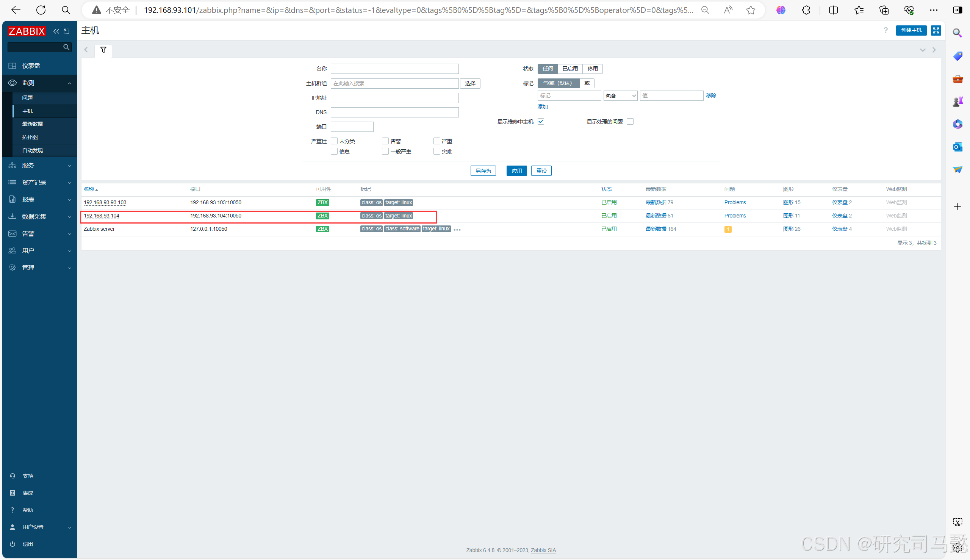Toggle the filter funnel tab
This screenshot has height=560, width=970.
(103, 50)
